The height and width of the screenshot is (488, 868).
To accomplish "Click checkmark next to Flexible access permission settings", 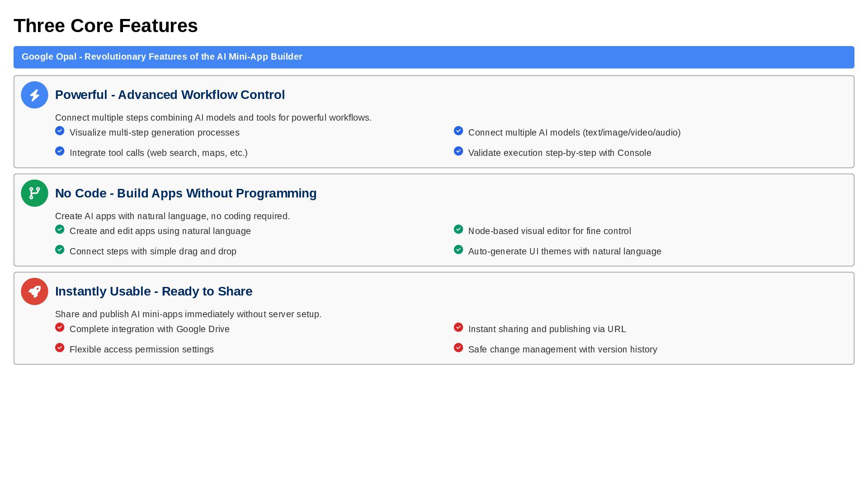I will point(60,348).
